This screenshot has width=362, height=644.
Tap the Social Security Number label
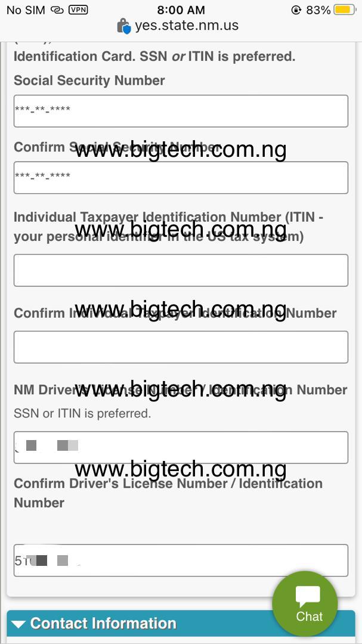[x=89, y=80]
